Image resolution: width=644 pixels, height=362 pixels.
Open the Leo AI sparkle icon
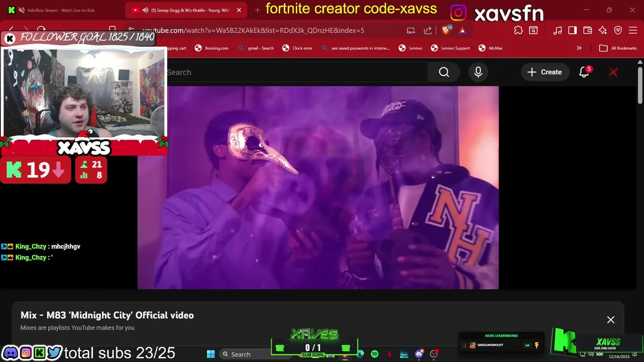coord(603,30)
